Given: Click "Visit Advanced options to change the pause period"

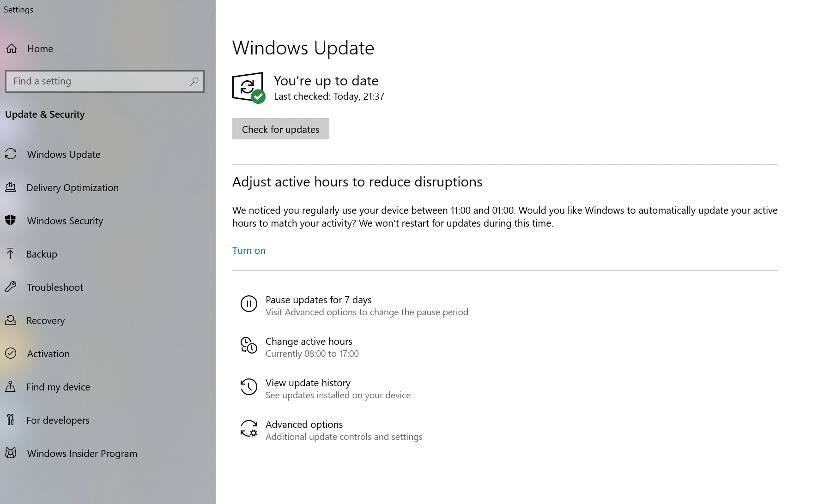Looking at the screenshot, I should click(x=367, y=312).
